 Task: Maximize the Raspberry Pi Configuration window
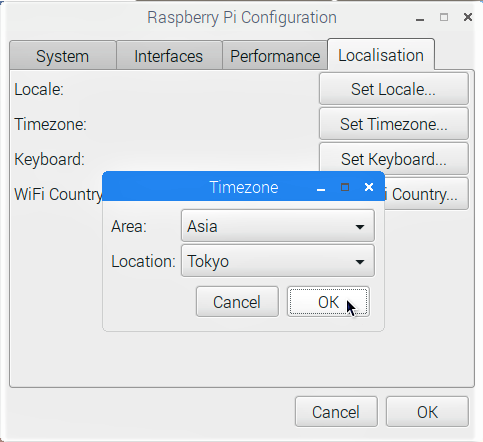pyautogui.click(x=444, y=17)
